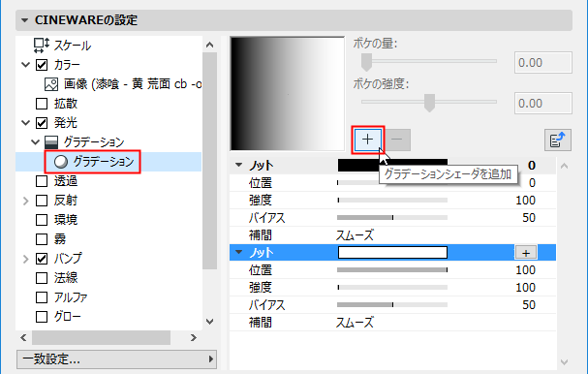Click the first knot 強度 value 100
Viewport: 588px width, 374px height.
click(525, 201)
